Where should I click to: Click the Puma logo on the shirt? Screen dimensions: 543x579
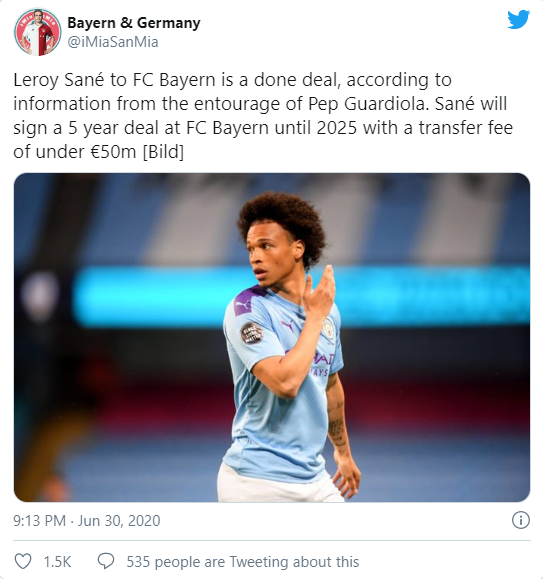287,325
